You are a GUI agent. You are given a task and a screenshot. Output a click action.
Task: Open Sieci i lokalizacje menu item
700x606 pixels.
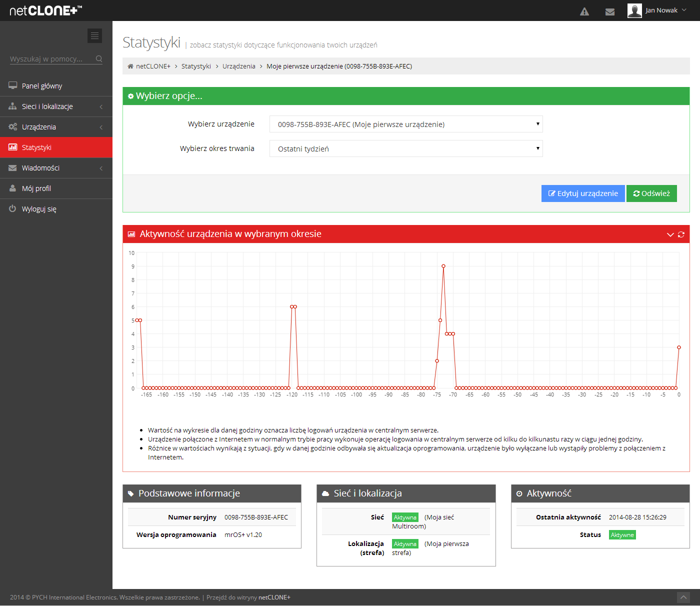point(56,106)
